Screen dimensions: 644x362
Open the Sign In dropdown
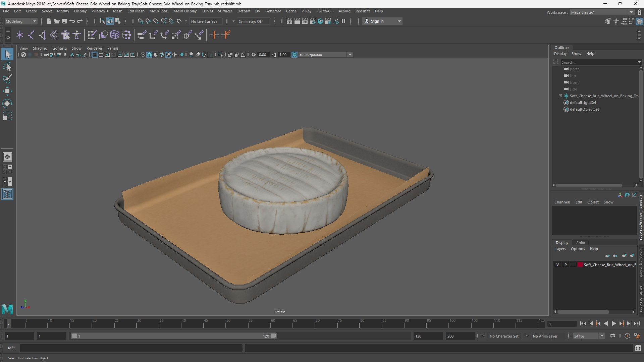(x=382, y=21)
